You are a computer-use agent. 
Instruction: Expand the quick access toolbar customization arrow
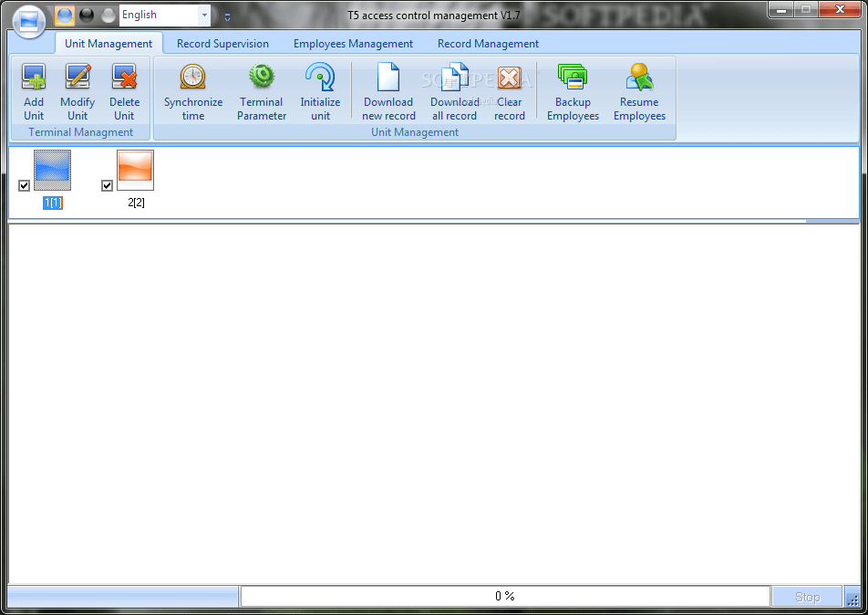click(x=226, y=16)
